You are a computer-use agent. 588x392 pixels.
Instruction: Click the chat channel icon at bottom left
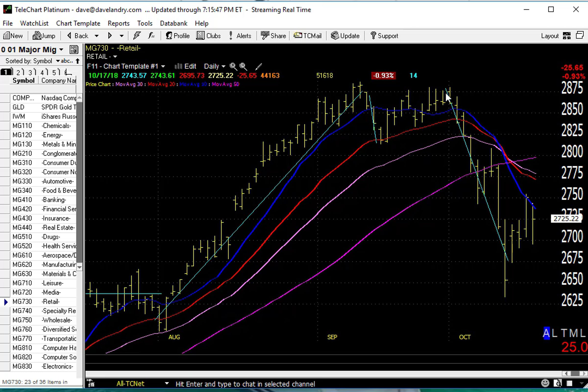coord(91,383)
